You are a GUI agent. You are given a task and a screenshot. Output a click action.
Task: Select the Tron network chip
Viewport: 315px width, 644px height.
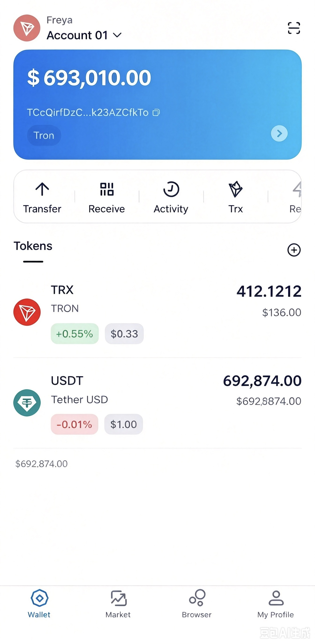(44, 135)
